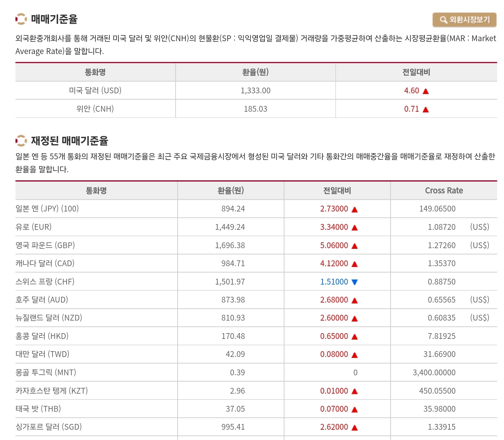The width and height of the screenshot is (504, 440).
Task: Click the up arrow next to 0.07000 THB
Action: (x=355, y=409)
